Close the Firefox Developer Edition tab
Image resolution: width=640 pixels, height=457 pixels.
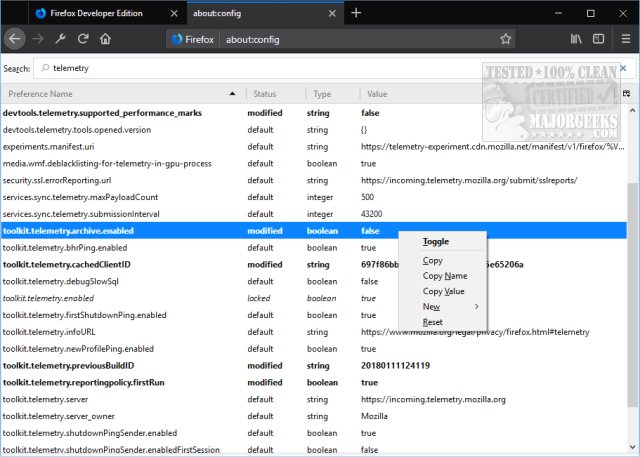(x=174, y=13)
